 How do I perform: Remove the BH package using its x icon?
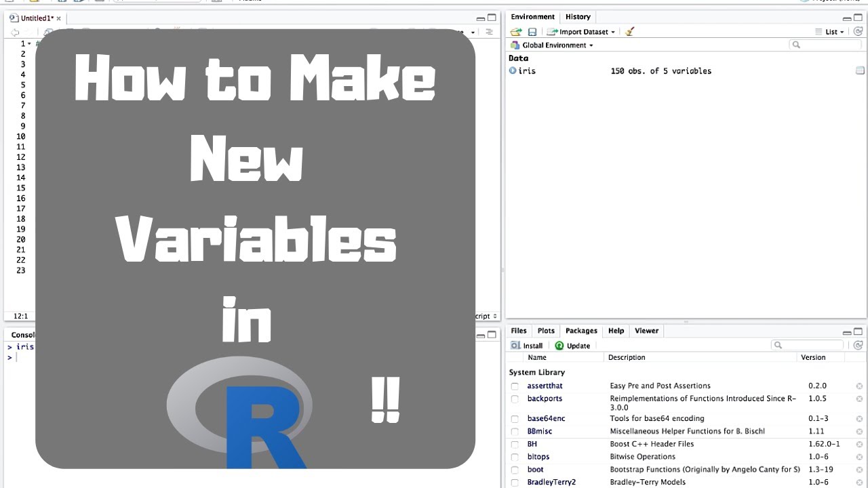tap(859, 445)
